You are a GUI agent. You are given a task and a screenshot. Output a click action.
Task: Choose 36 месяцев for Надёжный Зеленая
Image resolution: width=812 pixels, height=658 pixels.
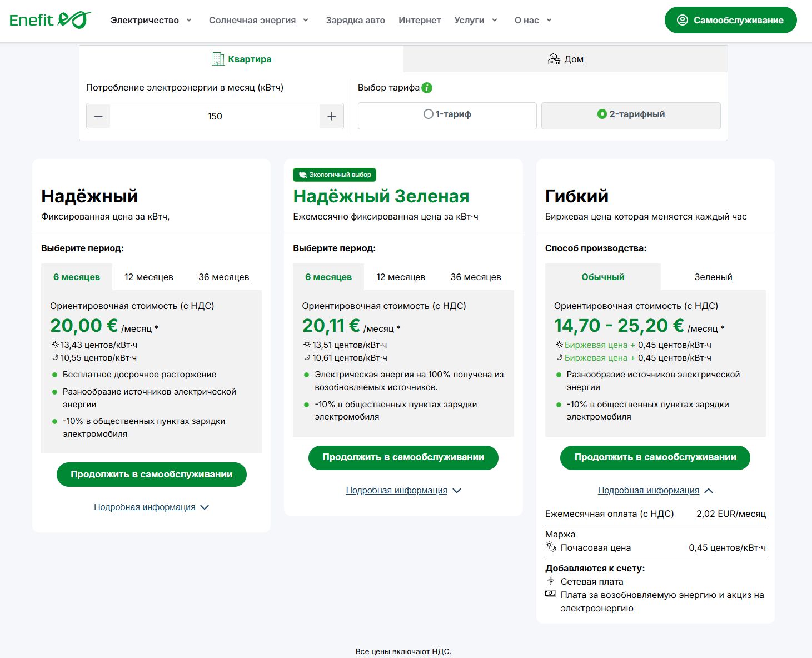[x=475, y=277]
